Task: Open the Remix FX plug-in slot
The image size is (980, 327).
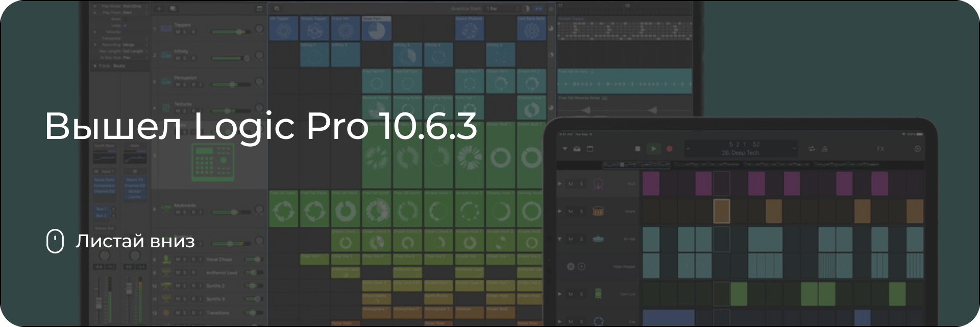Action: click(135, 180)
